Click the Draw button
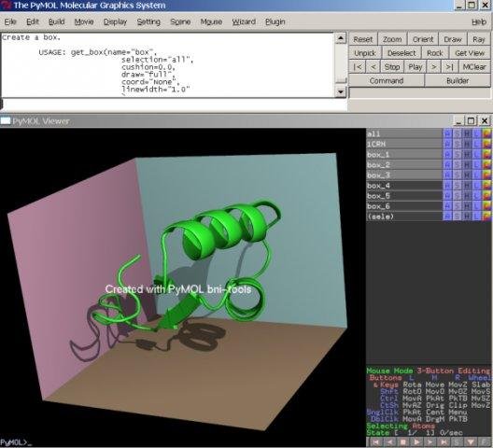 coord(453,39)
